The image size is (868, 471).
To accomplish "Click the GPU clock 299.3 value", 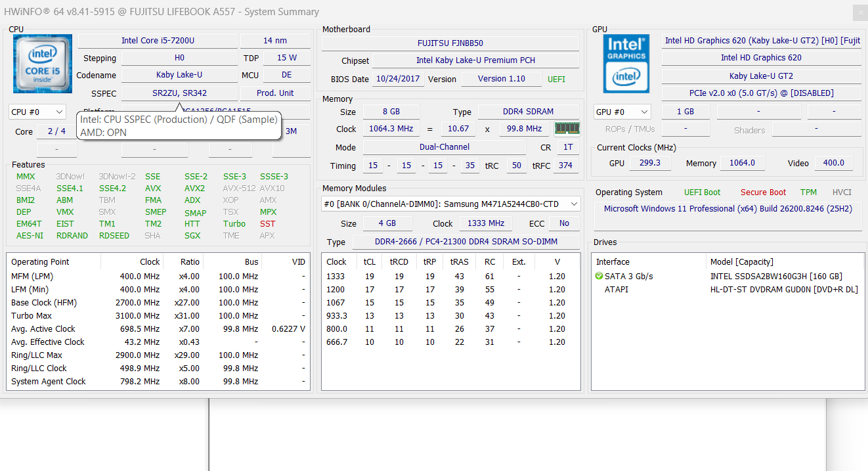I will coord(649,163).
